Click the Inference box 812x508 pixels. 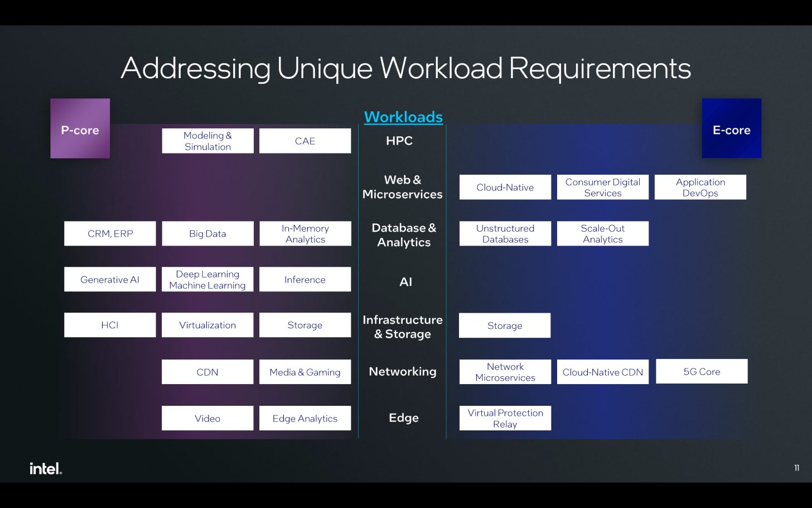click(x=305, y=279)
